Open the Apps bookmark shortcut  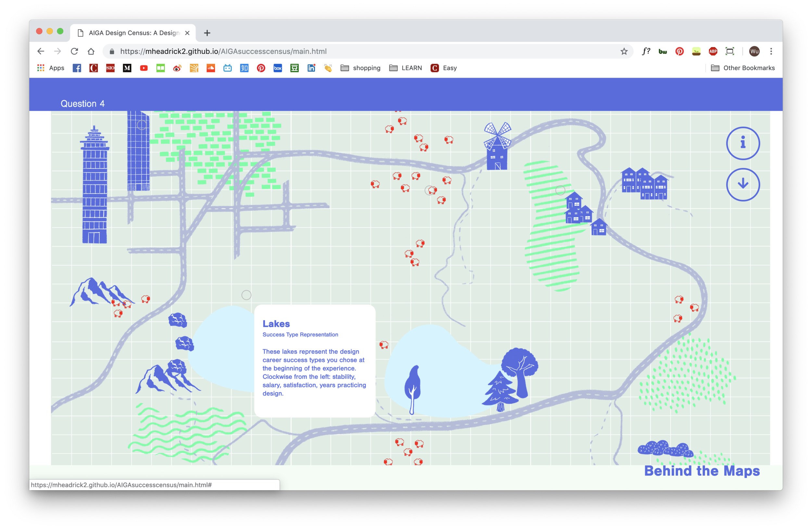pyautogui.click(x=50, y=68)
